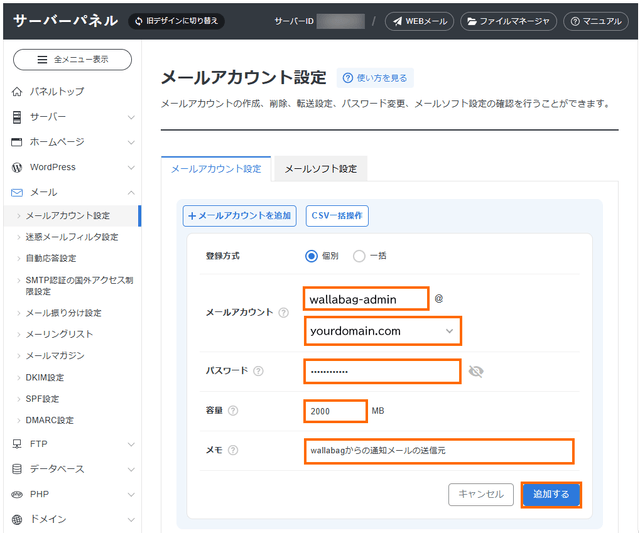Click help icon next to メモ label
Viewport: 640px width, 533px height.
click(233, 450)
